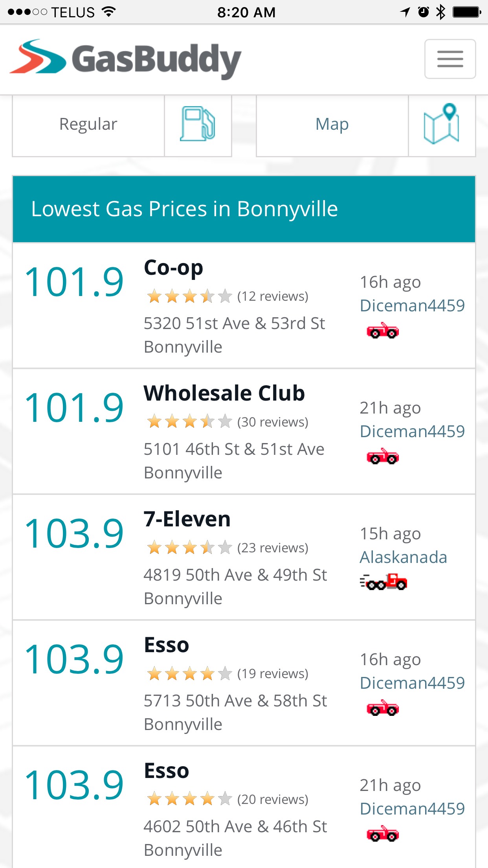View Diceman4459 profile in Co-op row
The height and width of the screenshot is (868, 488).
[x=412, y=306]
